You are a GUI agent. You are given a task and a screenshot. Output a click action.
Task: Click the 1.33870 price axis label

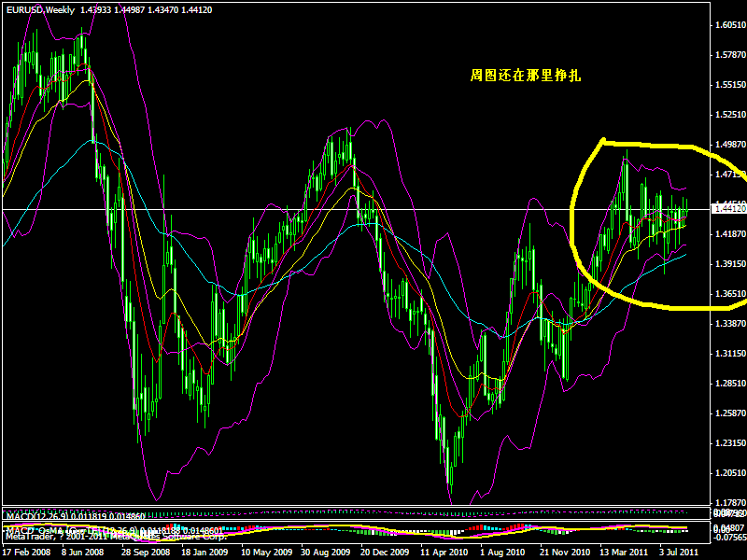point(730,324)
